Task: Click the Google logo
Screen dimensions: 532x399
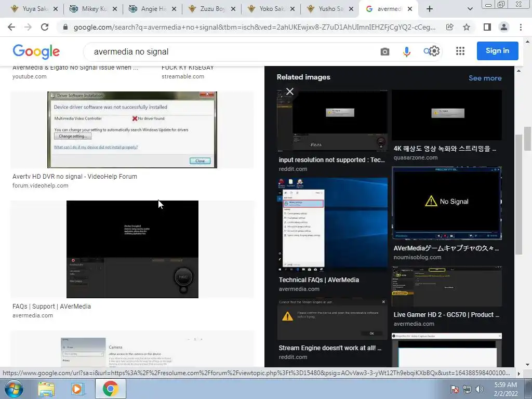Action: pyautogui.click(x=36, y=51)
